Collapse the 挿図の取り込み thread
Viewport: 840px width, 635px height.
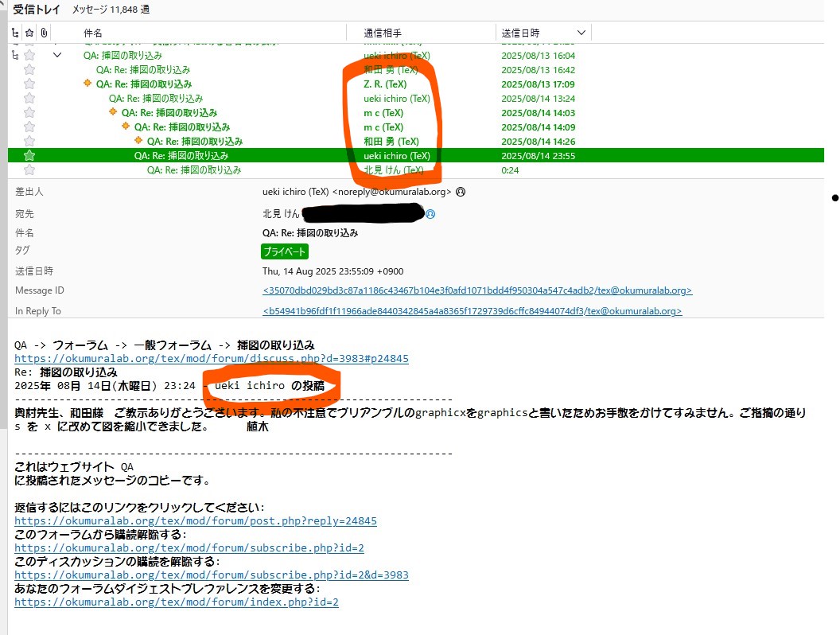(56, 55)
